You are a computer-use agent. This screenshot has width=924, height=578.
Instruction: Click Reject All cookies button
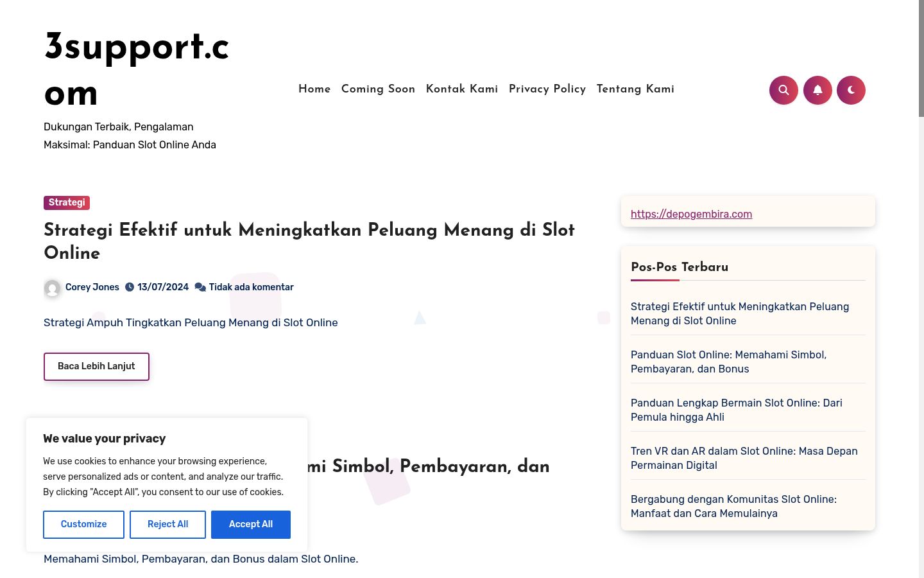coord(167,525)
